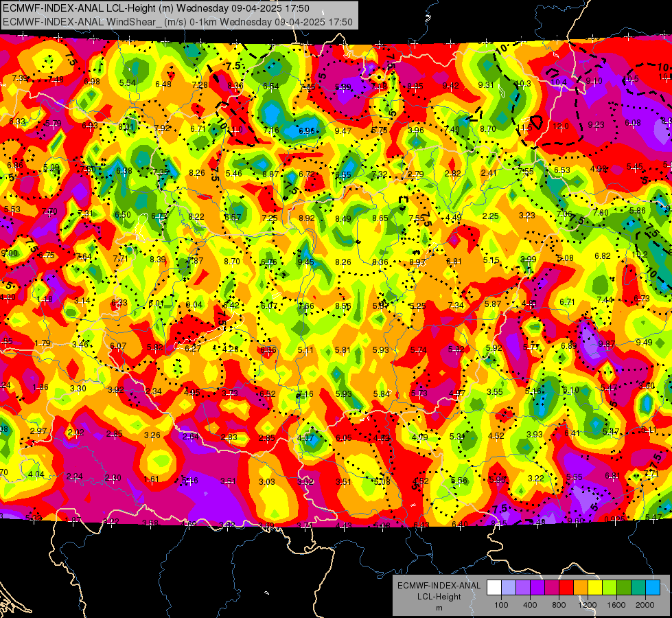Click the 11.5 wind shear value
Image resolution: width=672 pixels, height=618 pixels.
tap(524, 128)
